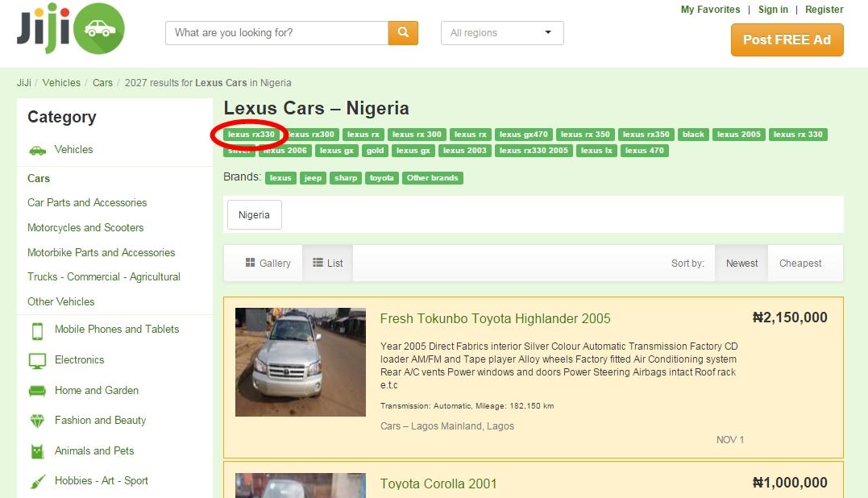Click the ₦2,150,000 price text
Image resolution: width=868 pixels, height=498 pixels.
(790, 317)
